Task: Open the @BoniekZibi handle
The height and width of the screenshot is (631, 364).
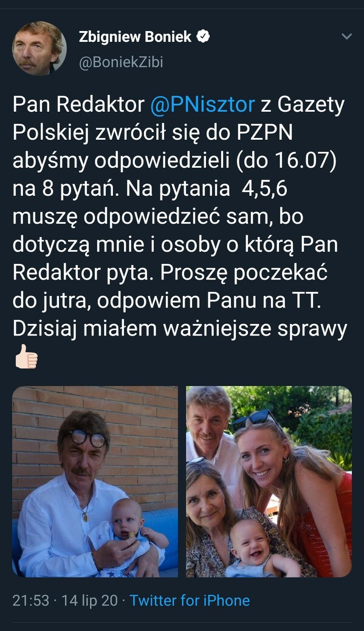Action: click(x=121, y=63)
